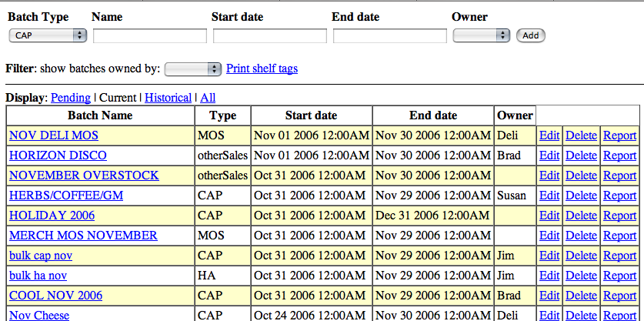Focus the Start date input field
This screenshot has height=321, width=644.
270,35
